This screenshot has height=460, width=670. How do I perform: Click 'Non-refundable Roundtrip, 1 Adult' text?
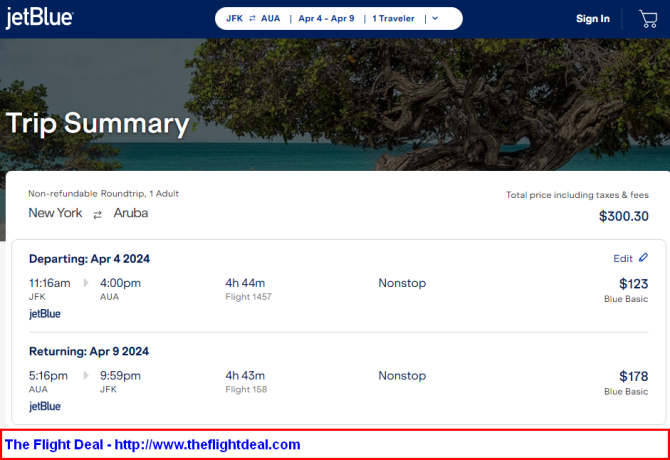click(x=103, y=194)
